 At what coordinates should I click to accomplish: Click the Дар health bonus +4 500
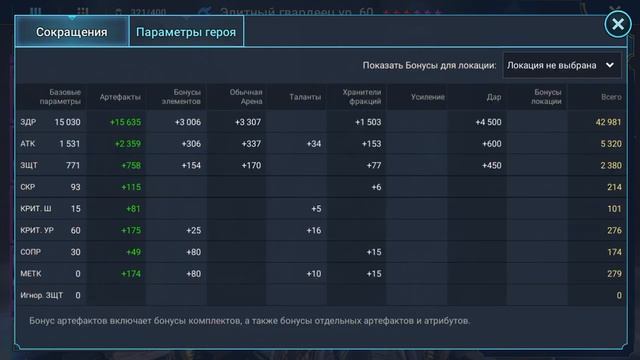[488, 122]
